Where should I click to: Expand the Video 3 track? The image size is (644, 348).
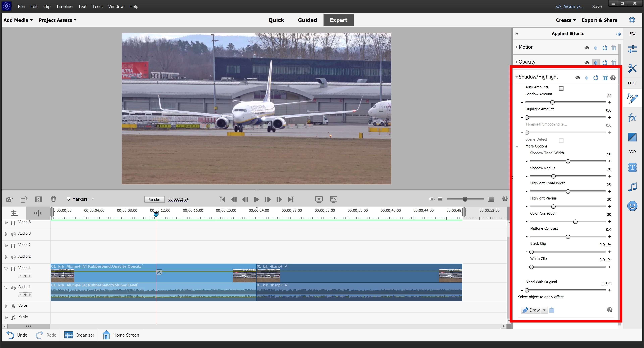tap(6, 222)
